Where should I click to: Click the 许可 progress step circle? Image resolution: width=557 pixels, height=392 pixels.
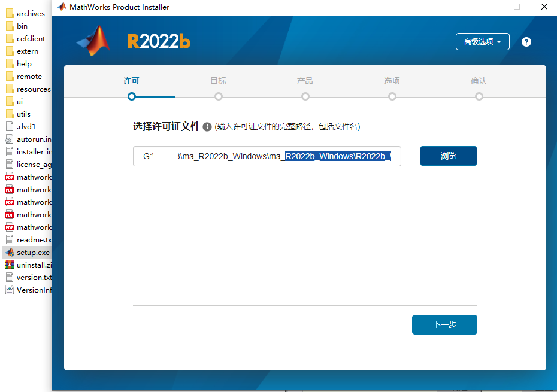pos(132,96)
